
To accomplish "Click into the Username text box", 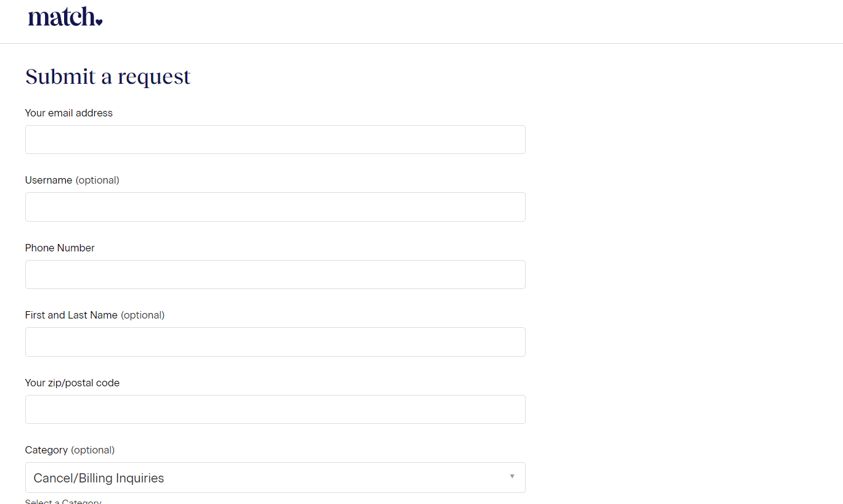I will coord(275,207).
